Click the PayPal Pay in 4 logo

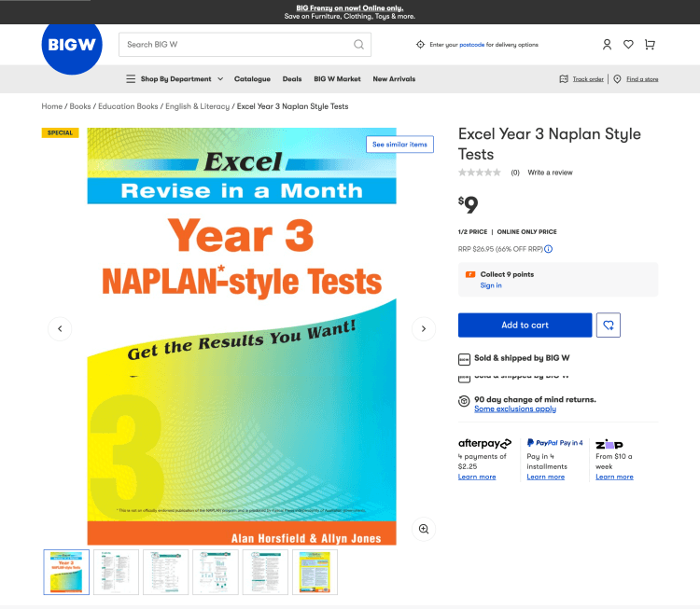click(x=554, y=443)
